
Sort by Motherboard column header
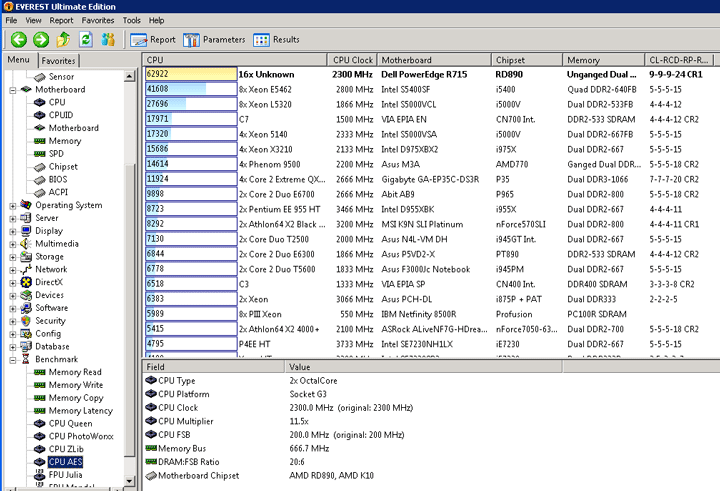[x=434, y=60]
